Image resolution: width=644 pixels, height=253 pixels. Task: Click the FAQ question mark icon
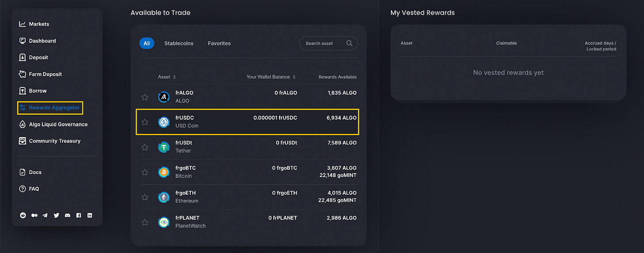pos(23,189)
